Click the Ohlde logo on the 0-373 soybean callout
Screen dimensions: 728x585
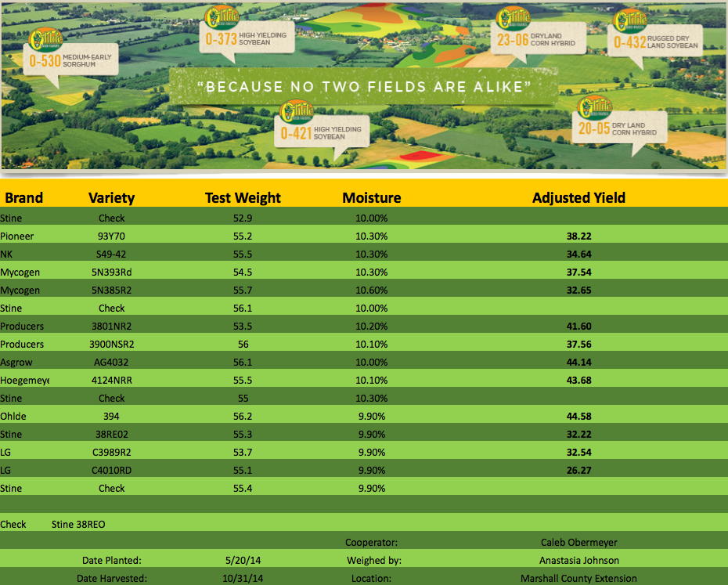tap(218, 18)
